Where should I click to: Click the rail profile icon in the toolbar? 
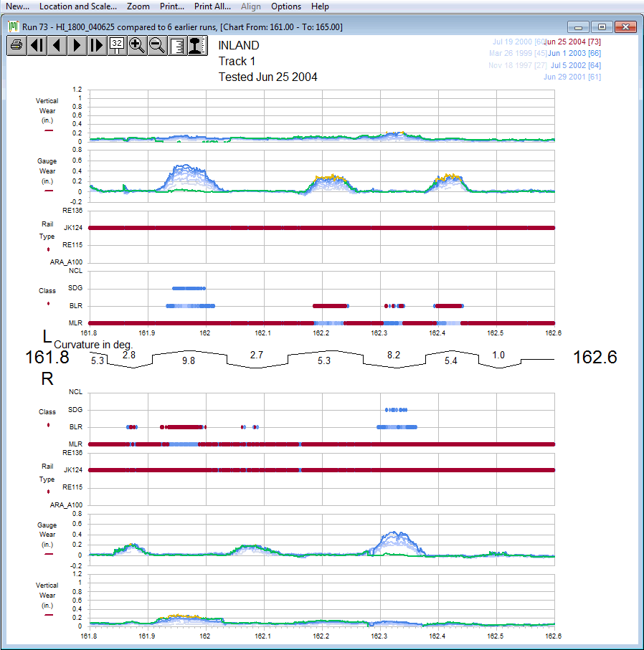click(x=197, y=45)
